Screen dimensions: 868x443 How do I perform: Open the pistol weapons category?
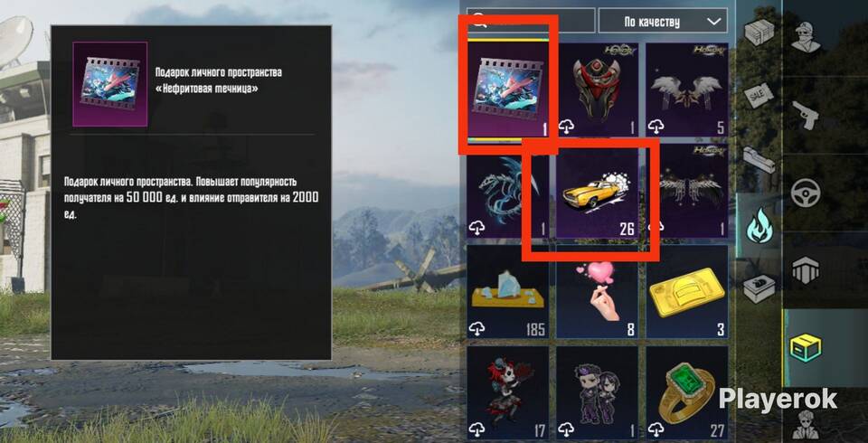[805, 115]
